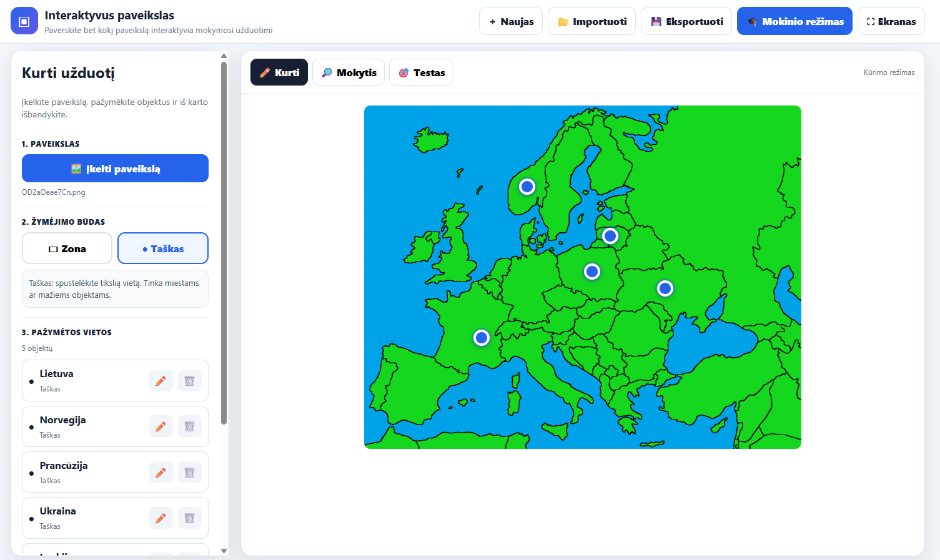Delete the Lietuva entry
The width and height of the screenshot is (940, 560).
click(190, 381)
